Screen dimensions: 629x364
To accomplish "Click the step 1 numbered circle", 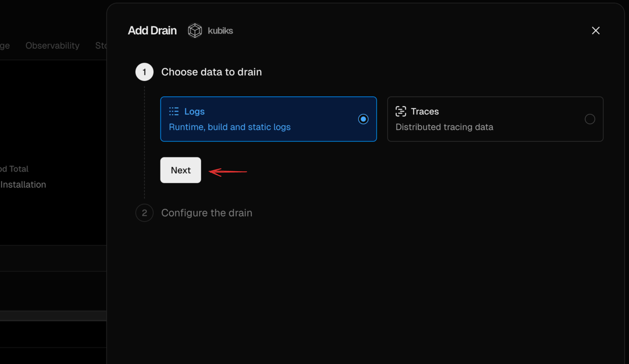I will (x=144, y=72).
